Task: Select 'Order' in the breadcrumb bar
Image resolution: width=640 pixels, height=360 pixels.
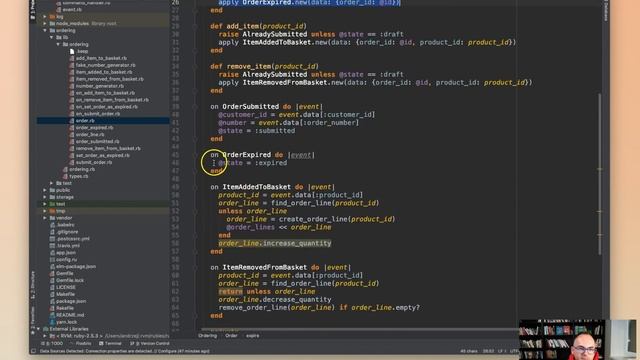Action: click(231, 336)
